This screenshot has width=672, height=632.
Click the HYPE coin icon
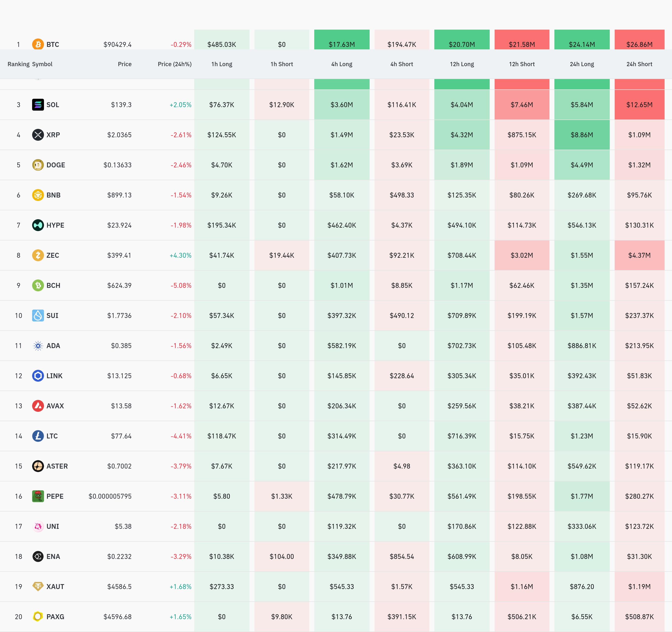[x=38, y=225]
